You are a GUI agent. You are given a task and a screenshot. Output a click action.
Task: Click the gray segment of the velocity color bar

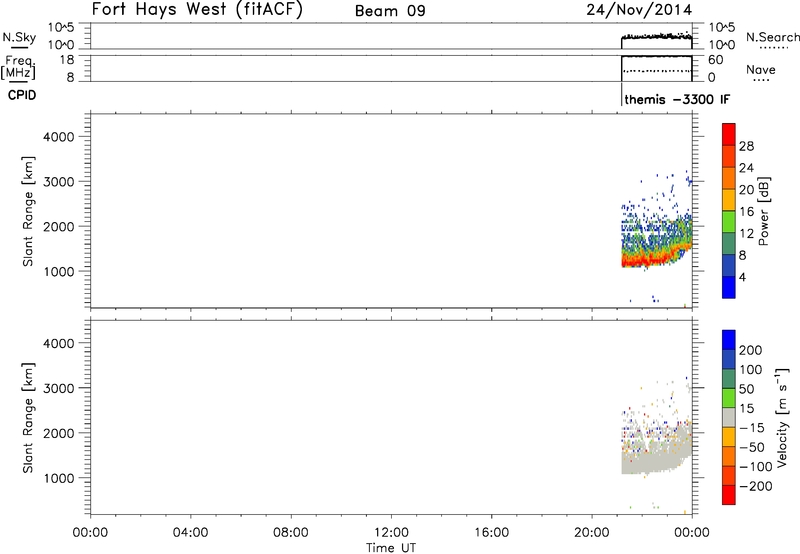click(729, 417)
